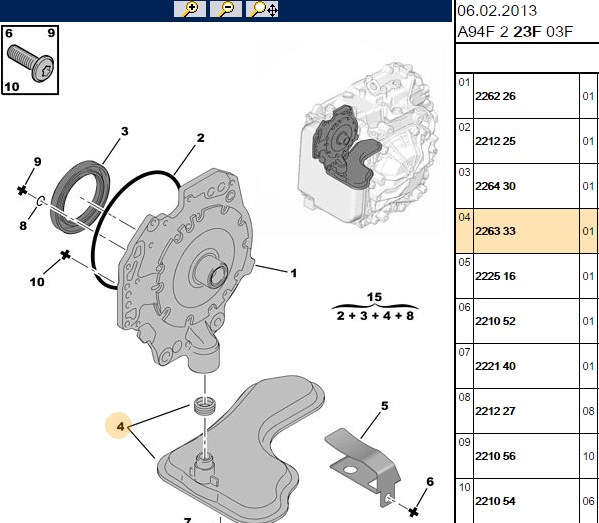Select callout number 1 on the diagram
This screenshot has width=599, height=523.
(293, 273)
